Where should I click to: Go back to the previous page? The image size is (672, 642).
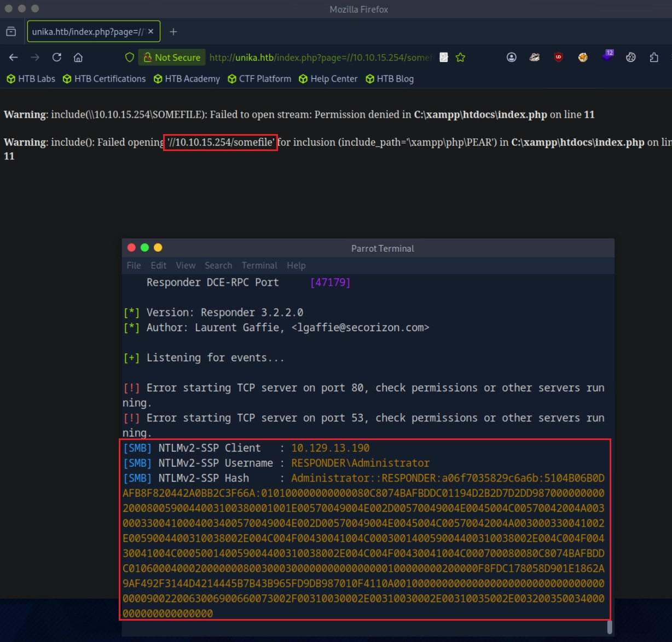(x=14, y=57)
